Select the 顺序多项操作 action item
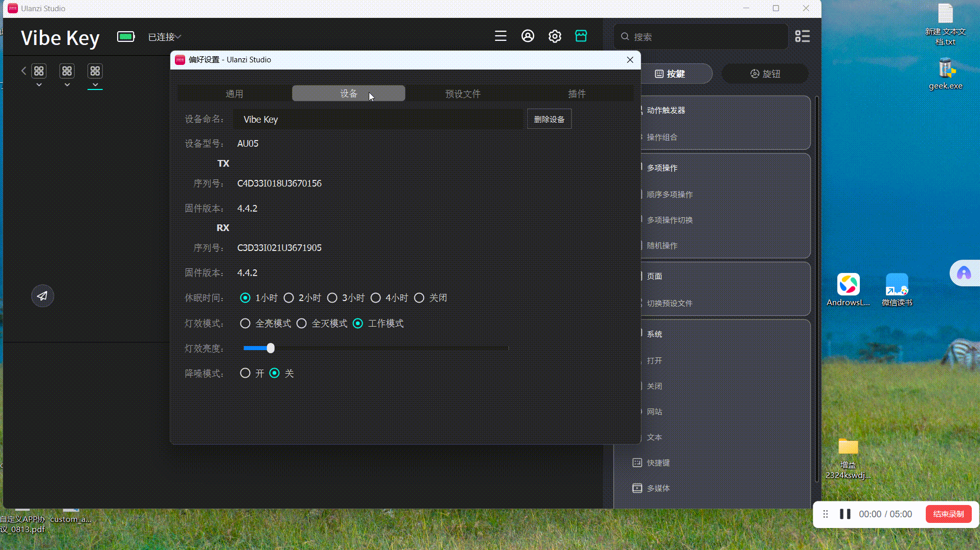The height and width of the screenshot is (550, 980). pos(670,194)
